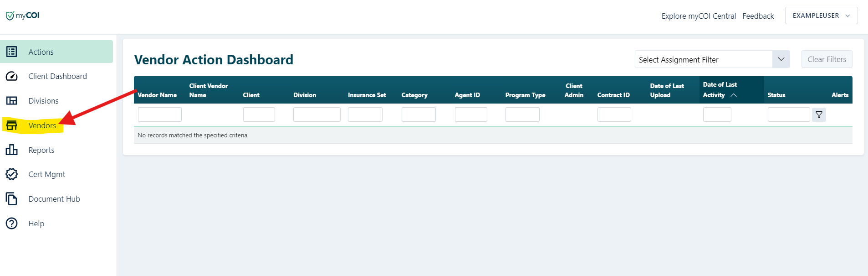This screenshot has width=868, height=276.
Task: Sort by Contract ID column
Action: coord(613,95)
